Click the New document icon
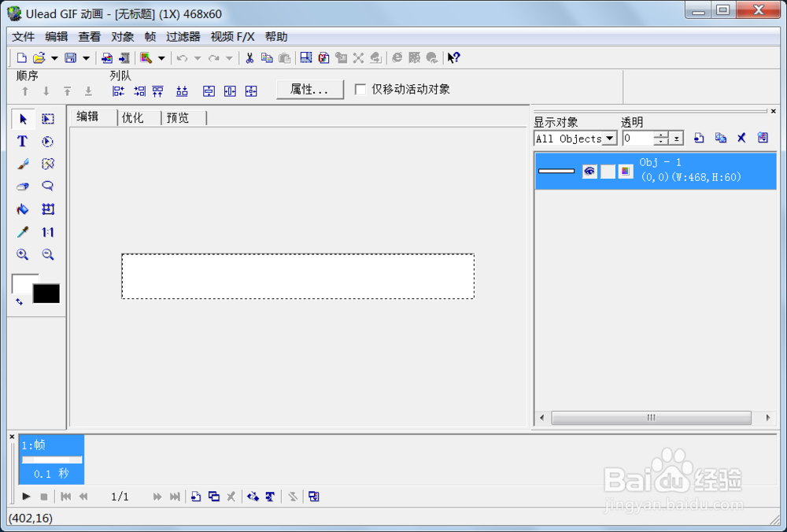The height and width of the screenshot is (532, 787). coord(21,58)
